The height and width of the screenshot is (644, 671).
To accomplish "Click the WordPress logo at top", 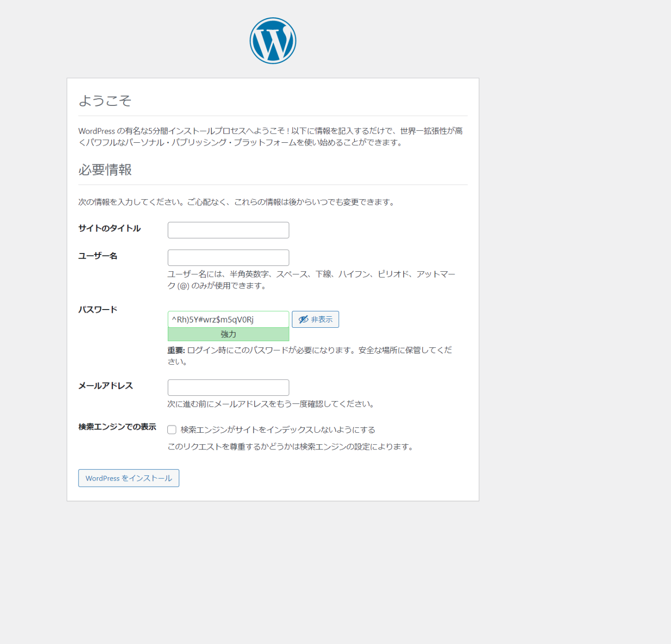I will [x=273, y=41].
